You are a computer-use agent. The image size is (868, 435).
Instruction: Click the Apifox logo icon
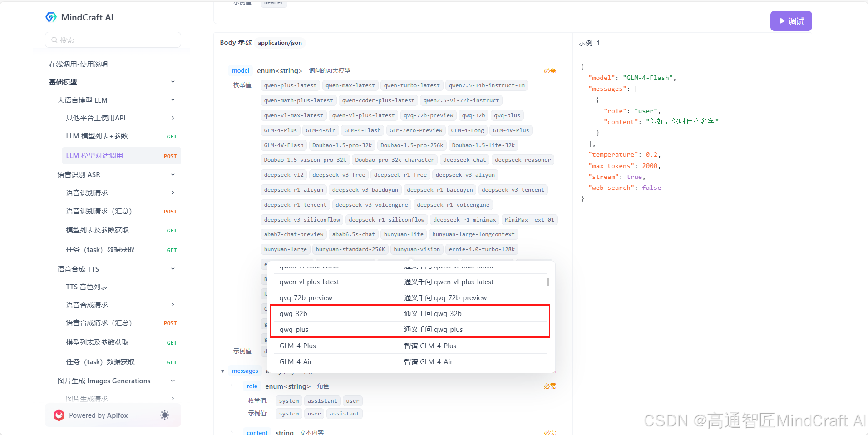59,415
